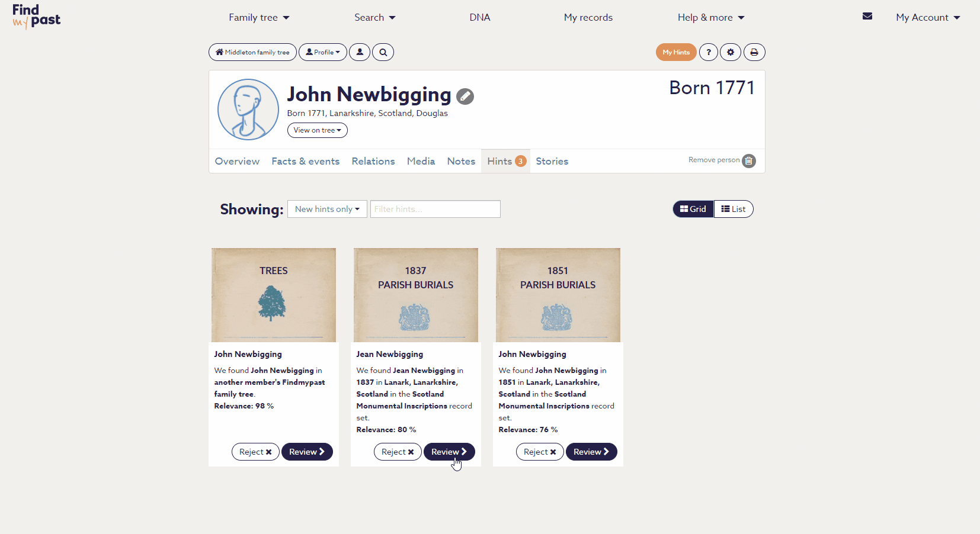
Task: Open the 1837 Parish Burials thumbnail
Action: tap(416, 295)
